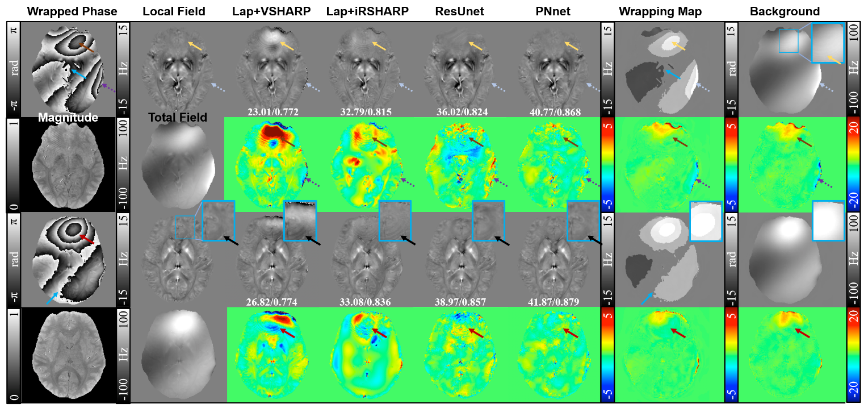868x408 pixels.
Task: Click the red arrow in bottom Wrapped Phase image
Action: [86, 239]
